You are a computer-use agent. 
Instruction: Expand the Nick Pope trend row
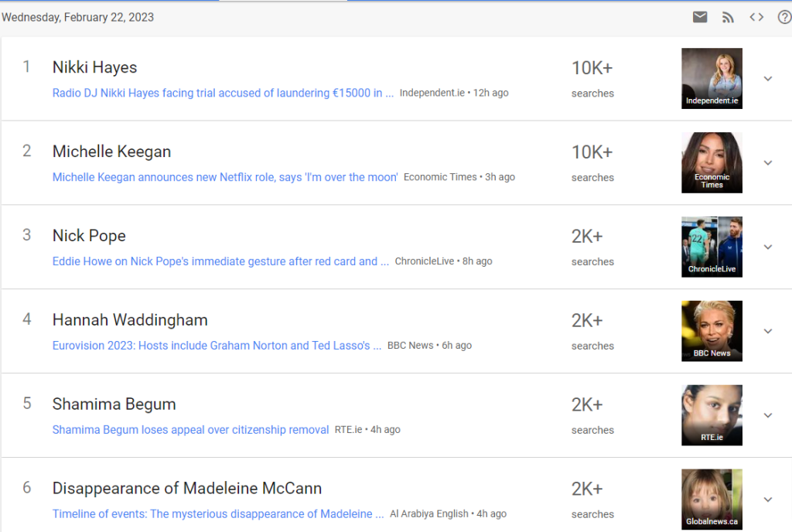pyautogui.click(x=768, y=247)
